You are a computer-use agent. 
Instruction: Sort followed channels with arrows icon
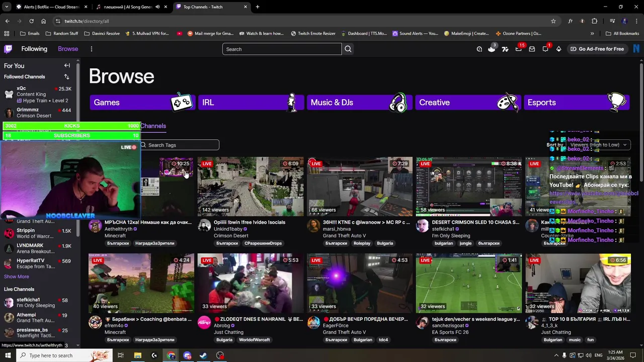point(66,76)
